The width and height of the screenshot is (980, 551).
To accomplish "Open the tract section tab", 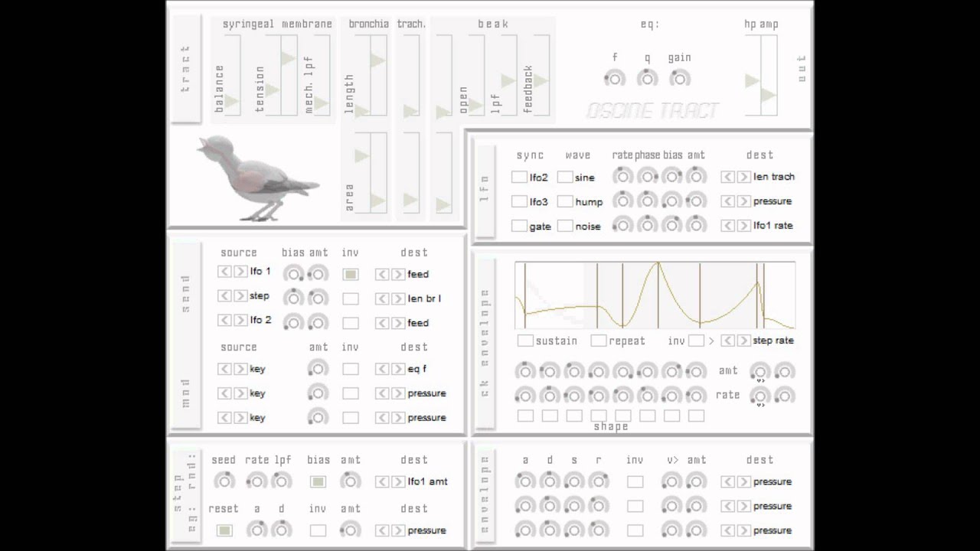I will (185, 69).
